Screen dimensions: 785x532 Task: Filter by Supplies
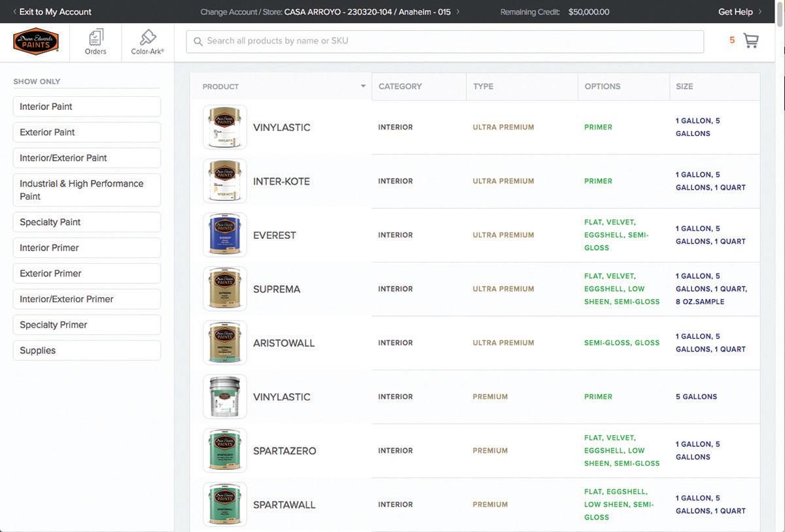[x=87, y=350]
